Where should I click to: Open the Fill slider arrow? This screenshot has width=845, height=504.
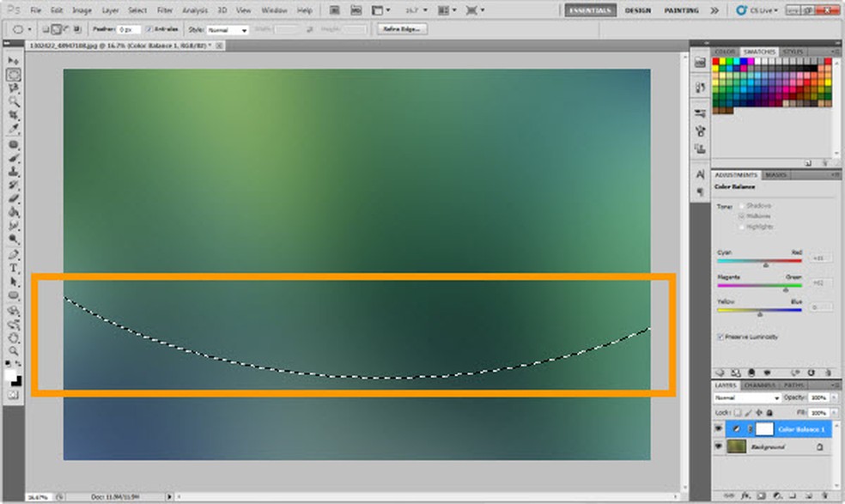[x=834, y=412]
